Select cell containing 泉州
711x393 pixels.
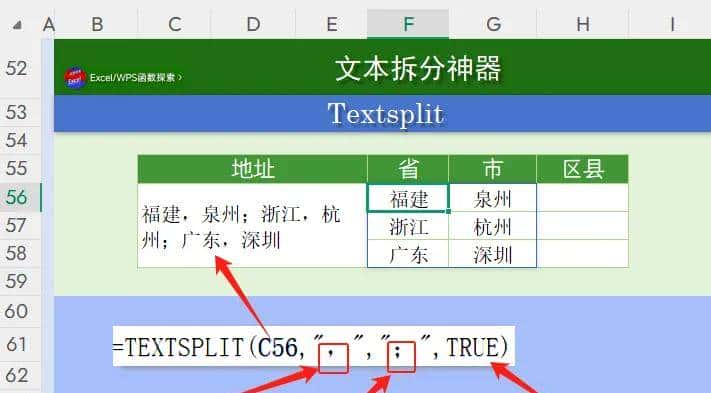pyautogui.click(x=493, y=198)
